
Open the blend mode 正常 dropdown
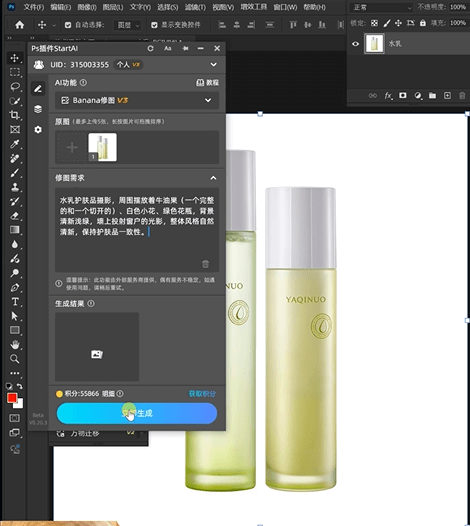(x=381, y=7)
